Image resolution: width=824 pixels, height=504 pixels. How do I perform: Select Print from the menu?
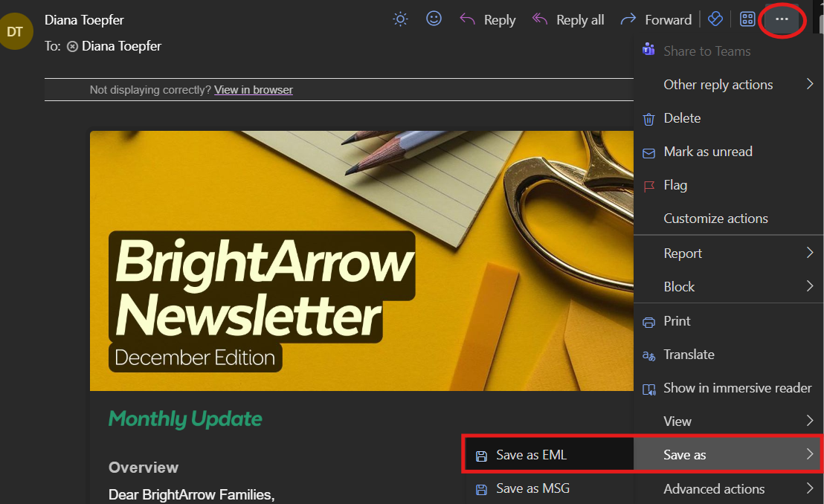[728, 321]
